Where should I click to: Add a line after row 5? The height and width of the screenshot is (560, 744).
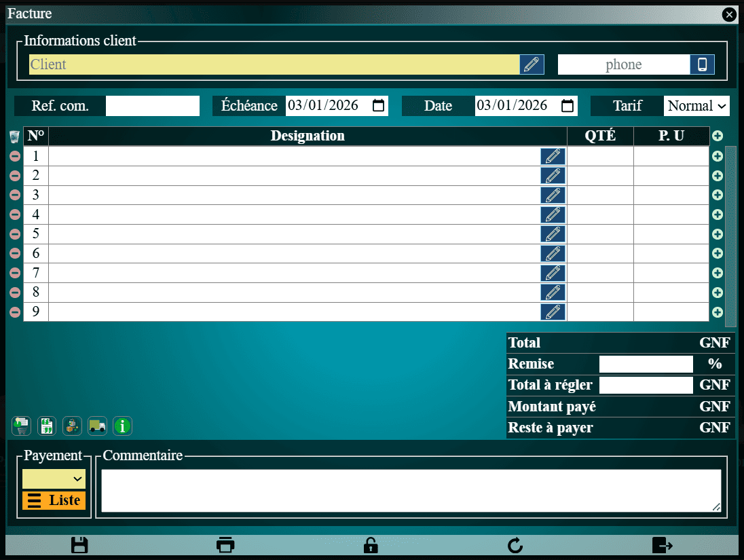[x=717, y=234]
